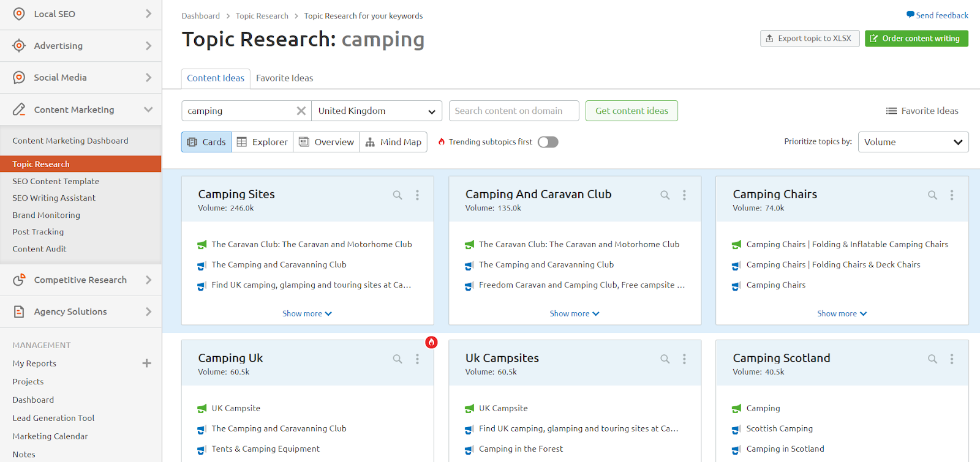Image resolution: width=980 pixels, height=462 pixels.
Task: Open the Send feedback link
Action: point(942,15)
